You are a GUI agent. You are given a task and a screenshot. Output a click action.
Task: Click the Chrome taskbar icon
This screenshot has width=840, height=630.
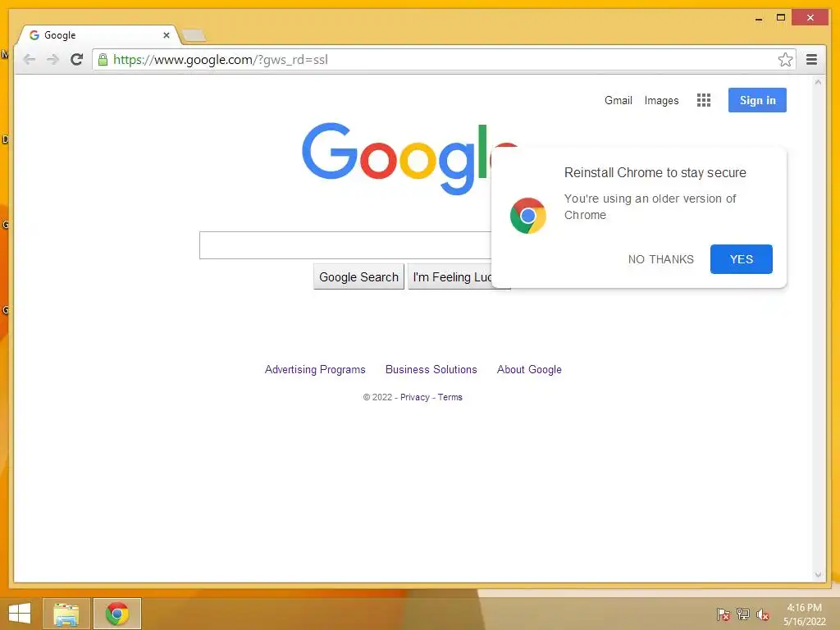click(117, 614)
